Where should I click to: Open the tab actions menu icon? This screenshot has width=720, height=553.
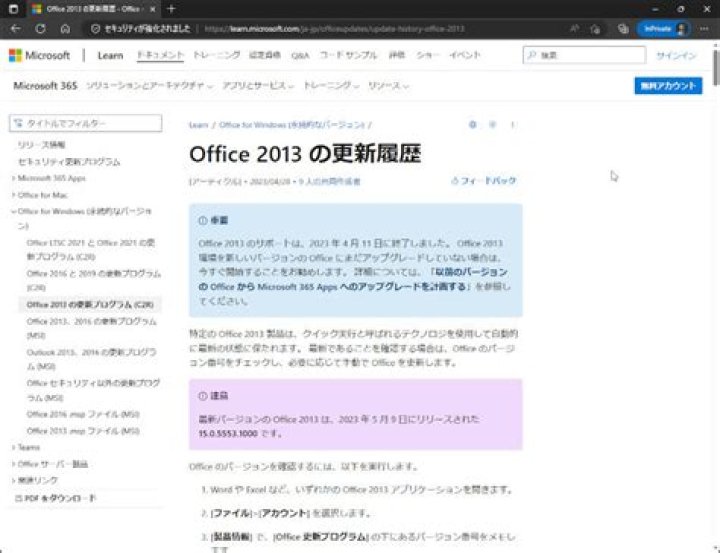(x=13, y=9)
